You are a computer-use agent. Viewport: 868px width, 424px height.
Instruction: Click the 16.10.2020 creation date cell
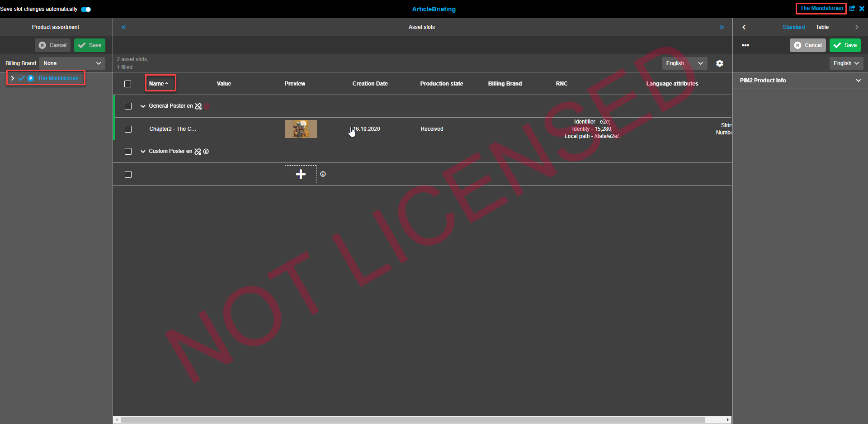pyautogui.click(x=367, y=129)
